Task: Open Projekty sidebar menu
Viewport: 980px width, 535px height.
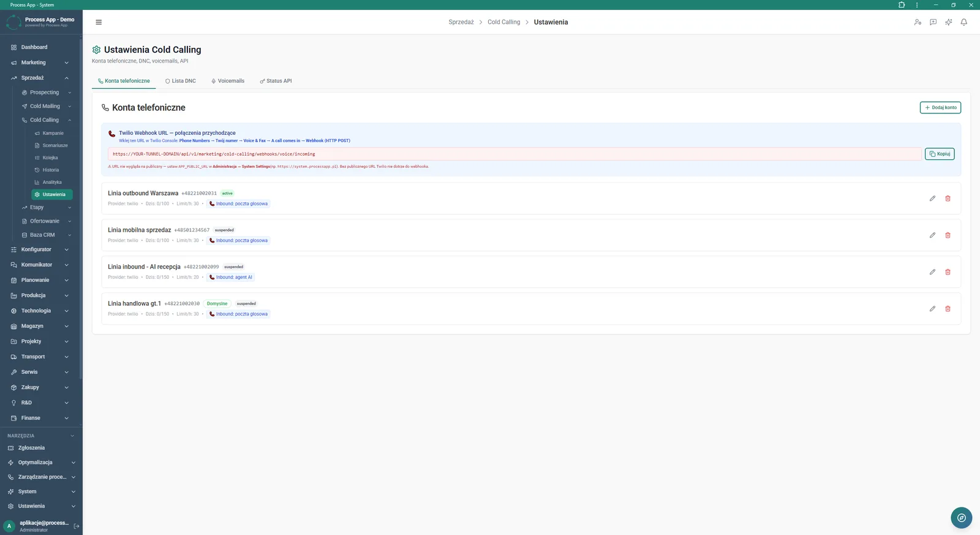Action: pos(41,341)
